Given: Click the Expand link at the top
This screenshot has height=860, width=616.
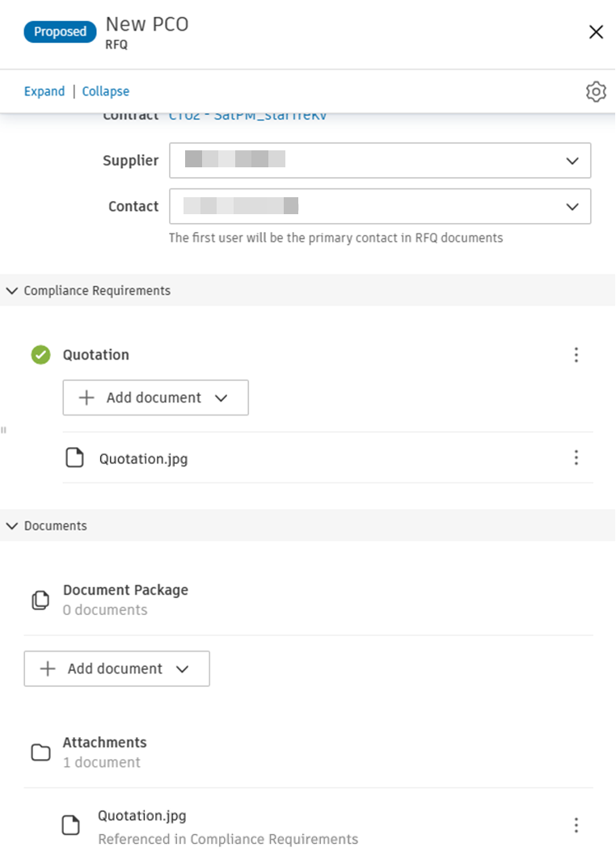Looking at the screenshot, I should (44, 91).
